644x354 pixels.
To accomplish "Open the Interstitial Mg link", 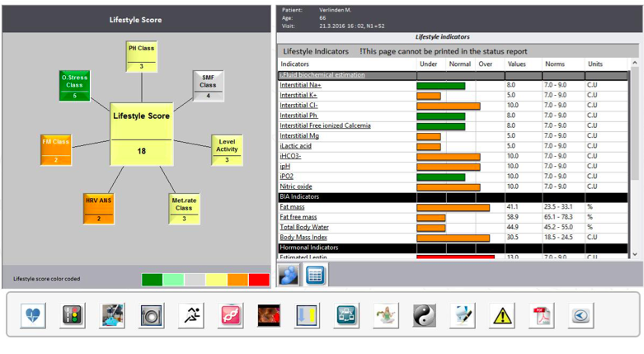I will click(299, 135).
